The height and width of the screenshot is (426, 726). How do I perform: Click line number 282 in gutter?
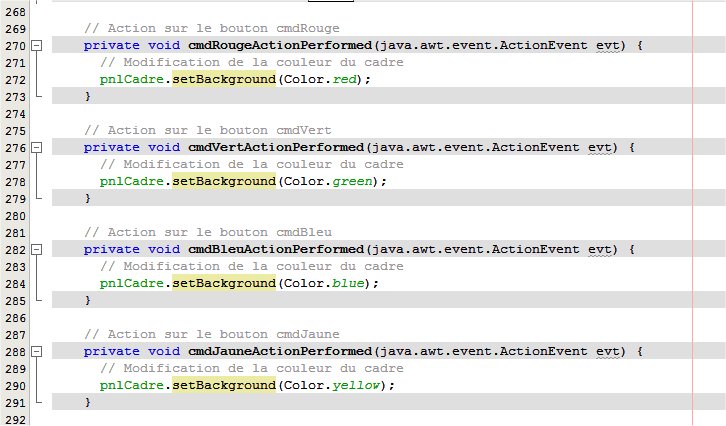(15, 250)
